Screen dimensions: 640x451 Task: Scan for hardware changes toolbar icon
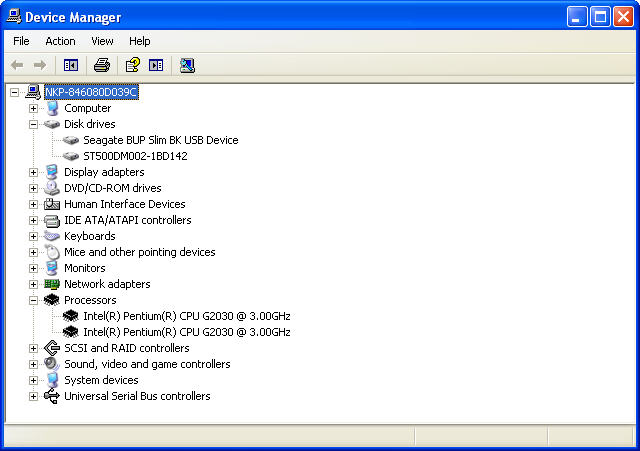click(187, 65)
